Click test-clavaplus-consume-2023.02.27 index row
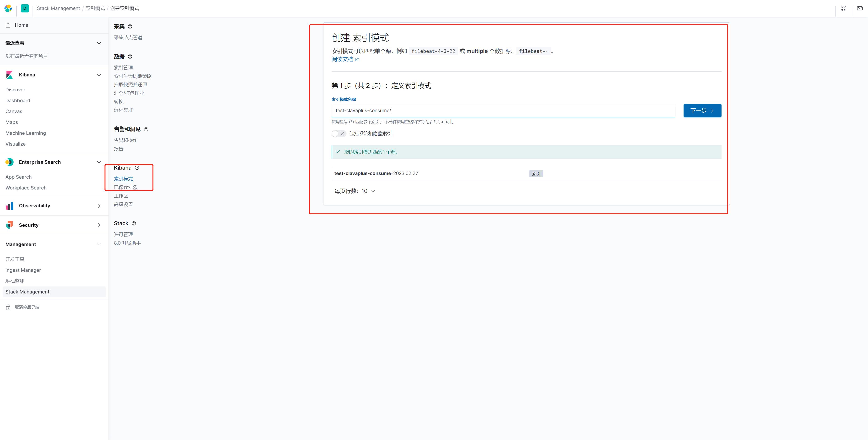Screen dimensions: 868x440 point(526,174)
